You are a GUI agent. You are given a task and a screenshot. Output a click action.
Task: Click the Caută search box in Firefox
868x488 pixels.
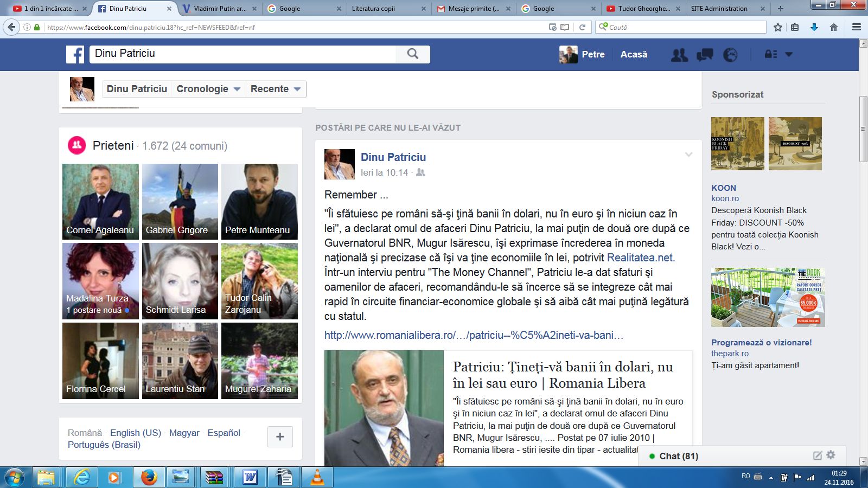tap(681, 27)
